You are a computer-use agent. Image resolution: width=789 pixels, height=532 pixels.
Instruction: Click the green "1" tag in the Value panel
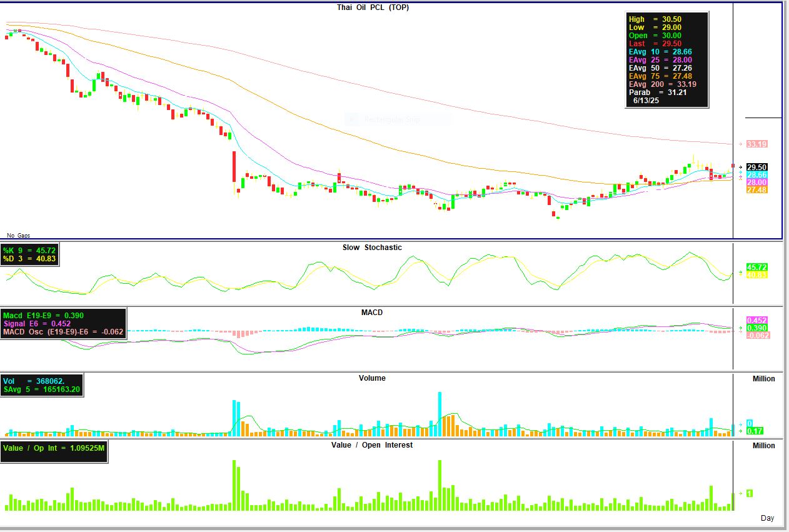[749, 493]
